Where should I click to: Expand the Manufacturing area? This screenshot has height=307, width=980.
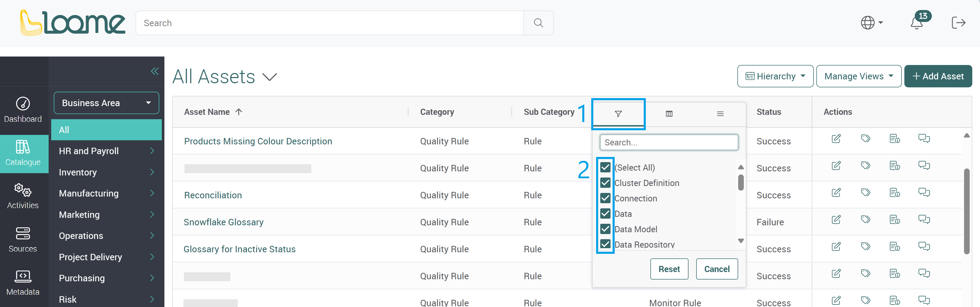coord(152,193)
